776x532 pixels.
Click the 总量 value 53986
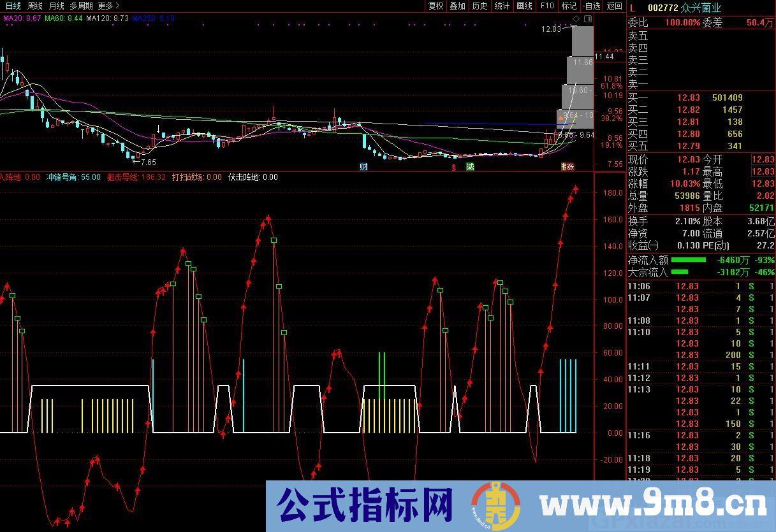[x=687, y=196]
